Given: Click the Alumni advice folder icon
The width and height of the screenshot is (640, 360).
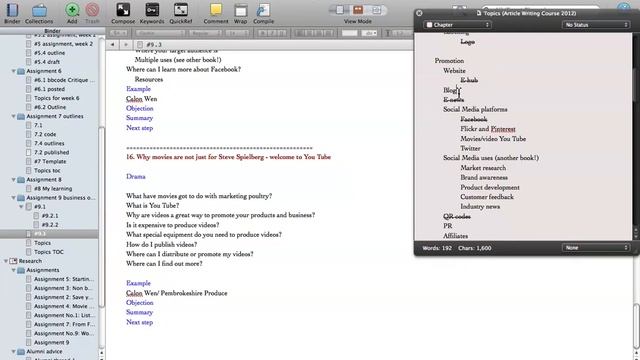Looking at the screenshot, I should [21, 351].
